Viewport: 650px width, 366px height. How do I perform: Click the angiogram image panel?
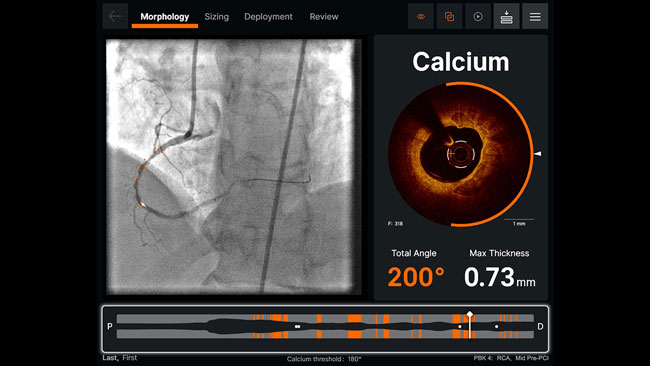coord(234,167)
